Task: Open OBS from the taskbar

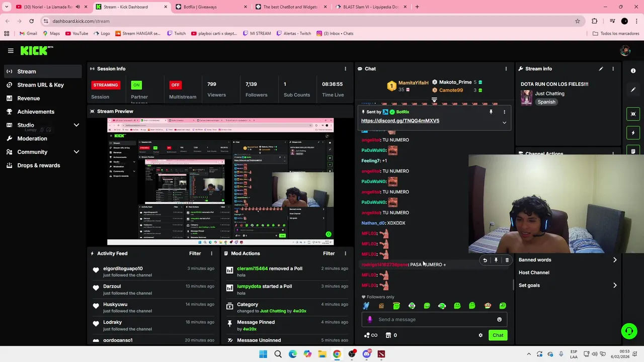Action: [x=352, y=354]
